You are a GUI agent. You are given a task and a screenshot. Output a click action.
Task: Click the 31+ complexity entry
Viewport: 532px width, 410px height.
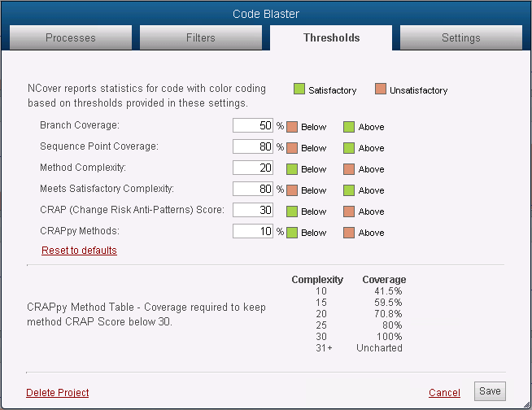tap(324, 348)
